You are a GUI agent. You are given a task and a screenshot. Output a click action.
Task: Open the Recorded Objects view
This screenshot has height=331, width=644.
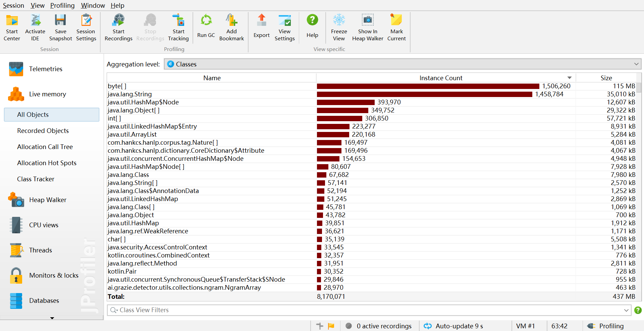pyautogui.click(x=43, y=131)
